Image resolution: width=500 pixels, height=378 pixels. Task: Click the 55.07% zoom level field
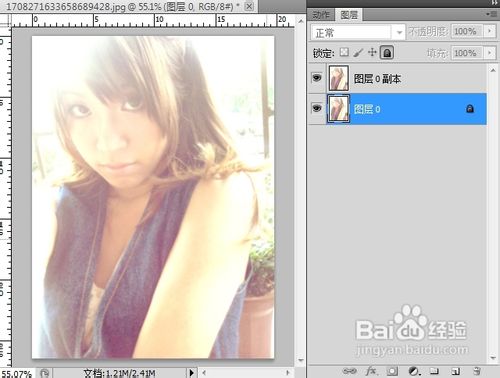tap(16, 373)
